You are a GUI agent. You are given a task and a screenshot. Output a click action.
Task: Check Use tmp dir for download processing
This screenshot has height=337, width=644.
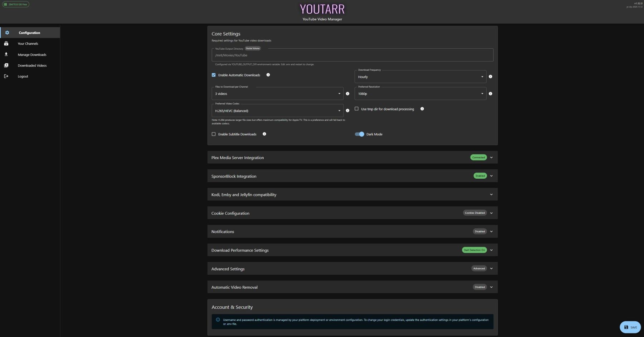pyautogui.click(x=356, y=109)
